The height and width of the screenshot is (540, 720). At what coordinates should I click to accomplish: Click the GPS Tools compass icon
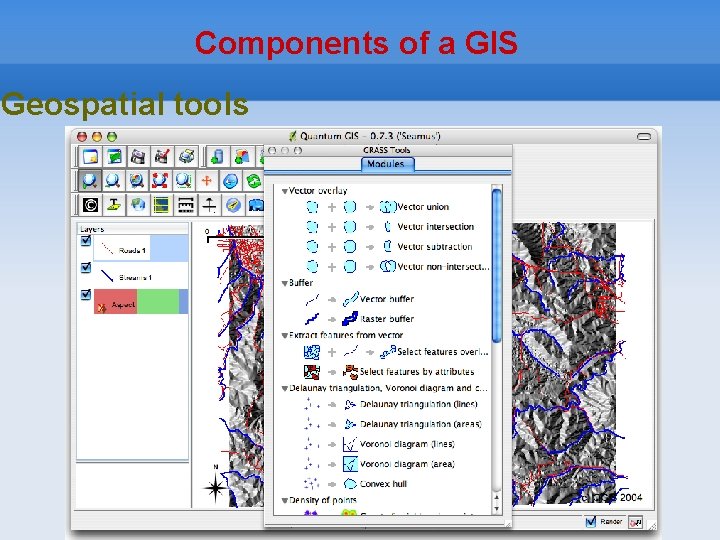[x=233, y=205]
